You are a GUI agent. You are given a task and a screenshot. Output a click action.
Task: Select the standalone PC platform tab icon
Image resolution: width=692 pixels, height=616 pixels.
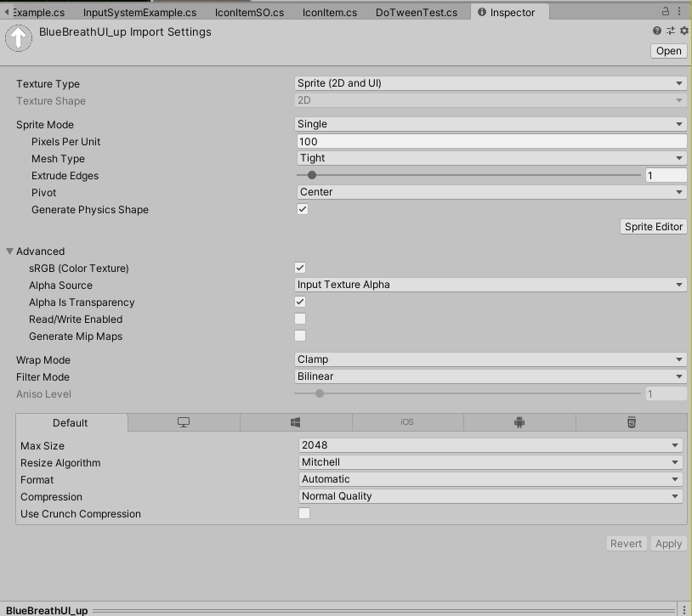coord(183,422)
